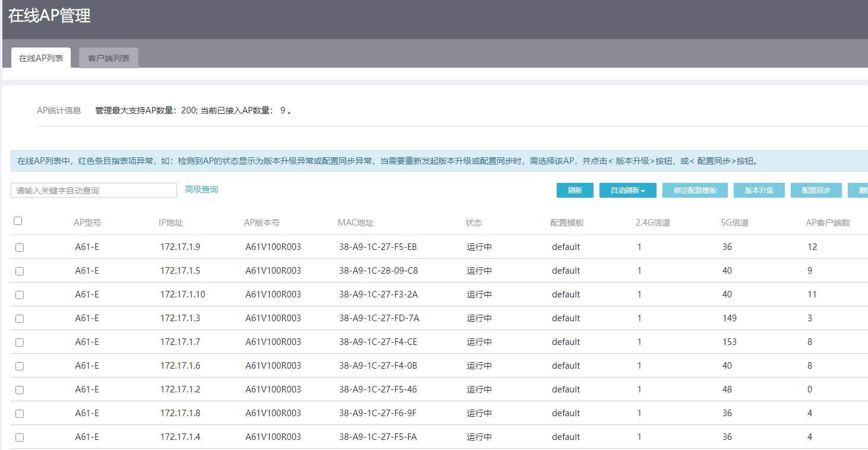
Task: Click the AP客户端数 column header
Action: (828, 223)
